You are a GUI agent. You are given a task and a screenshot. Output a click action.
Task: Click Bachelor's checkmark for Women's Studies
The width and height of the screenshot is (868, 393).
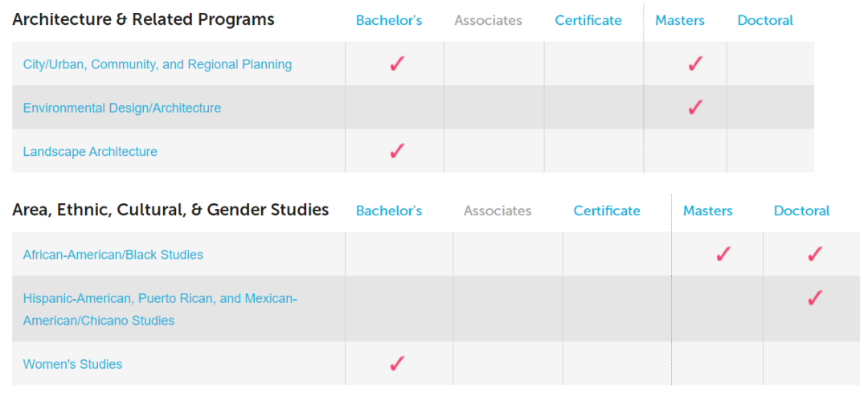point(397,363)
